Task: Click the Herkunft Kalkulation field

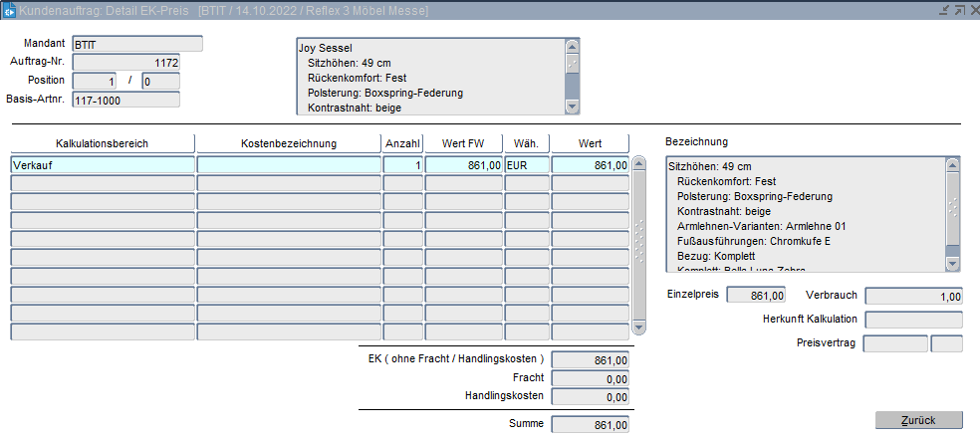Action: (x=913, y=320)
